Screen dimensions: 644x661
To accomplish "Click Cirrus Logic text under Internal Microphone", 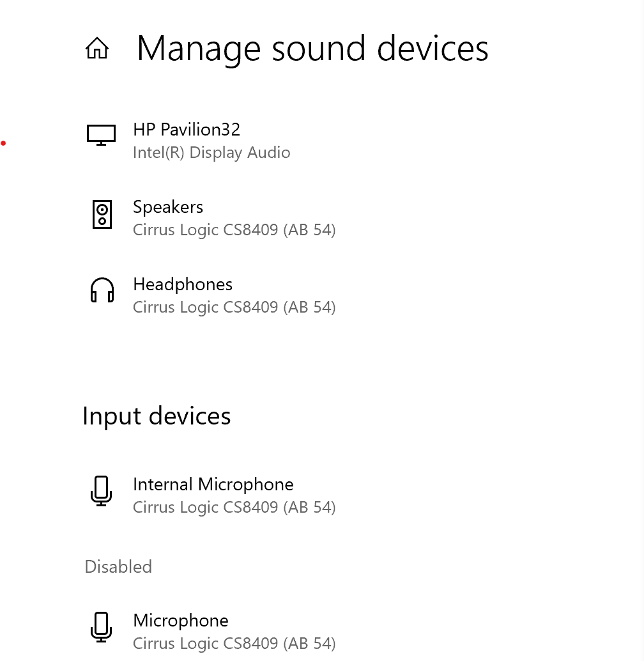I will click(x=234, y=507).
